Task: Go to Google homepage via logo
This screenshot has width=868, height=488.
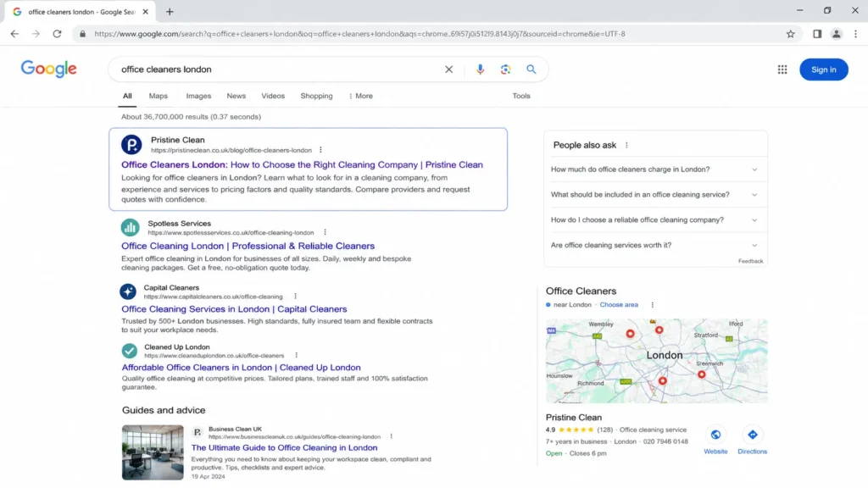Action: (48, 69)
